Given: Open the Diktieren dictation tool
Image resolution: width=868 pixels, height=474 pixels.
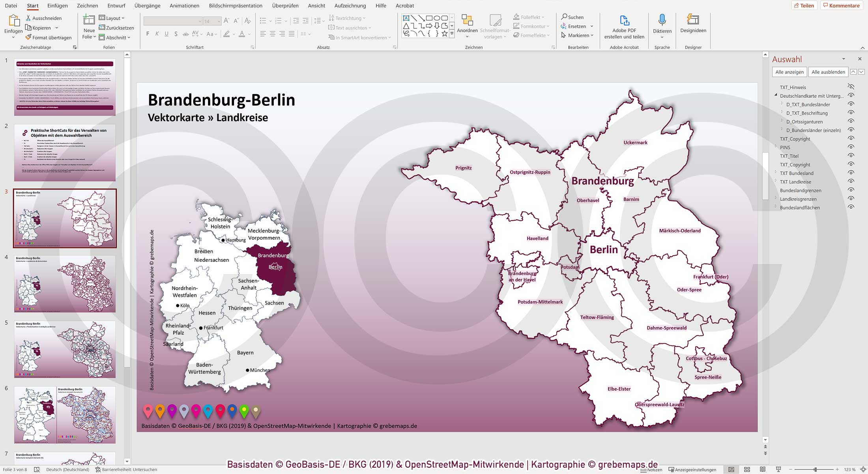Looking at the screenshot, I should pos(662,24).
